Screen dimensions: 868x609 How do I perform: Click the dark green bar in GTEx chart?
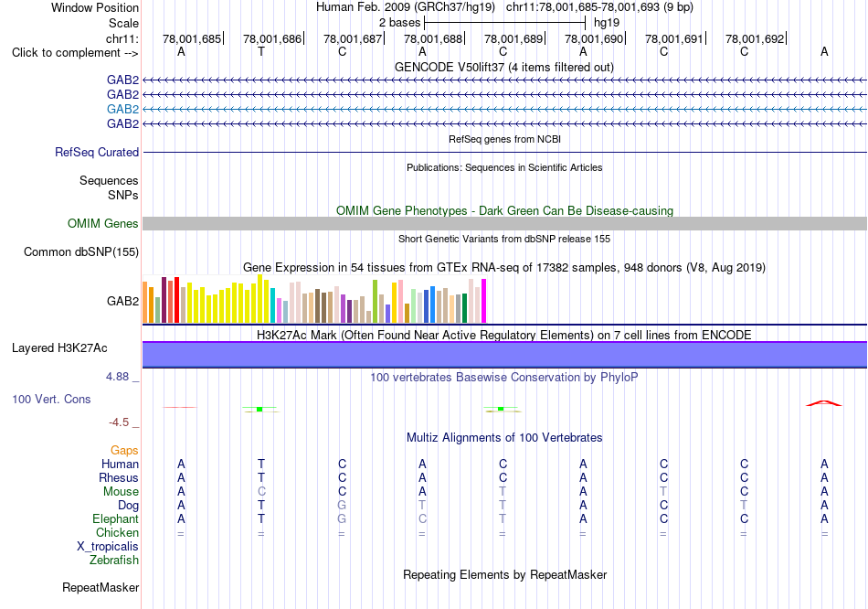(x=464, y=308)
